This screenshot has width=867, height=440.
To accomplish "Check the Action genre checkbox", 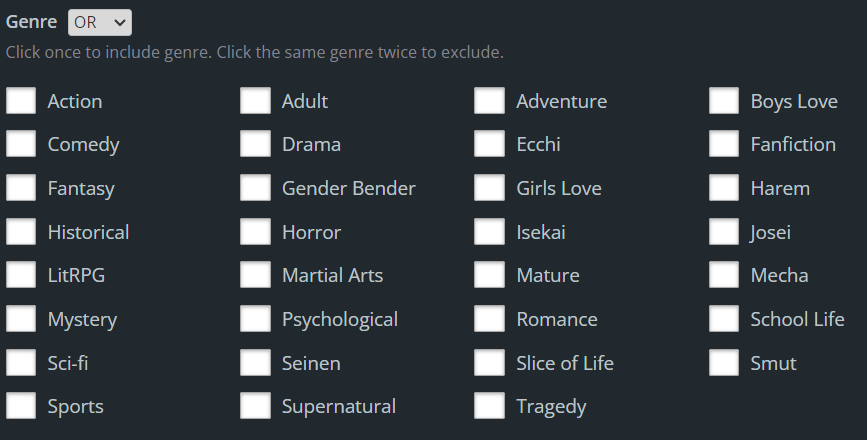I will click(x=21, y=101).
